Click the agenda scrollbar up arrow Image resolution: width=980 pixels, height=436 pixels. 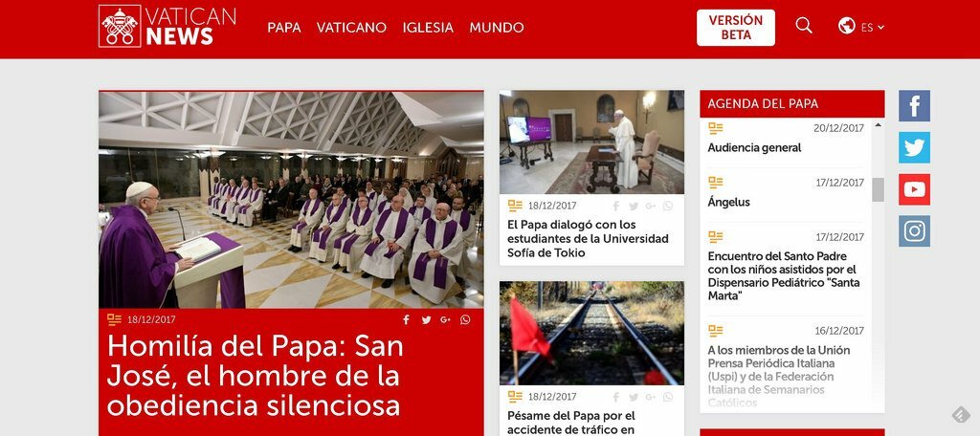click(879, 125)
